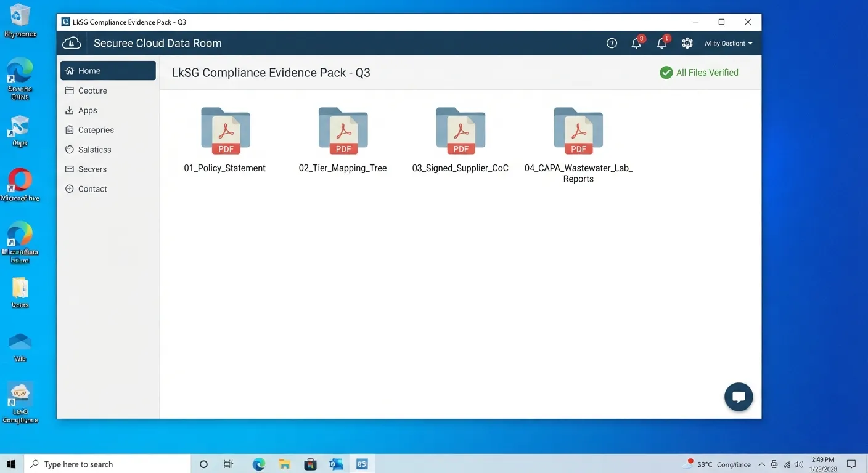Open the settings gear in header
Image resolution: width=868 pixels, height=473 pixels.
point(687,43)
